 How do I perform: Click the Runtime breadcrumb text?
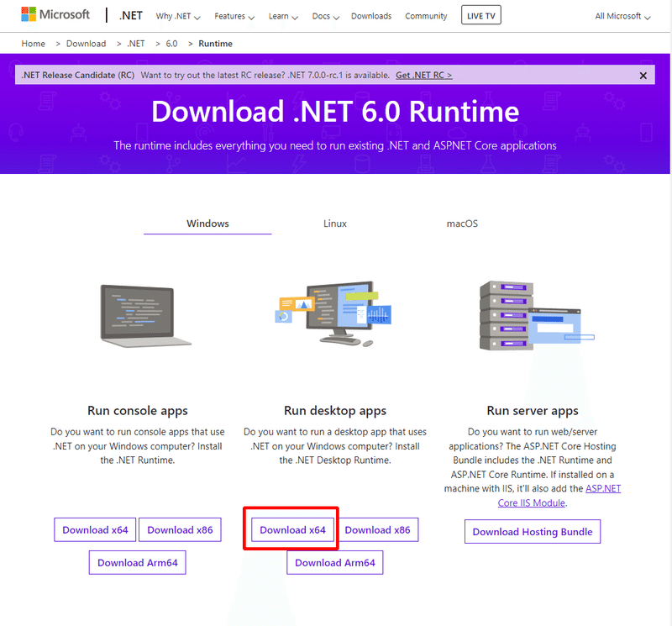click(x=216, y=44)
